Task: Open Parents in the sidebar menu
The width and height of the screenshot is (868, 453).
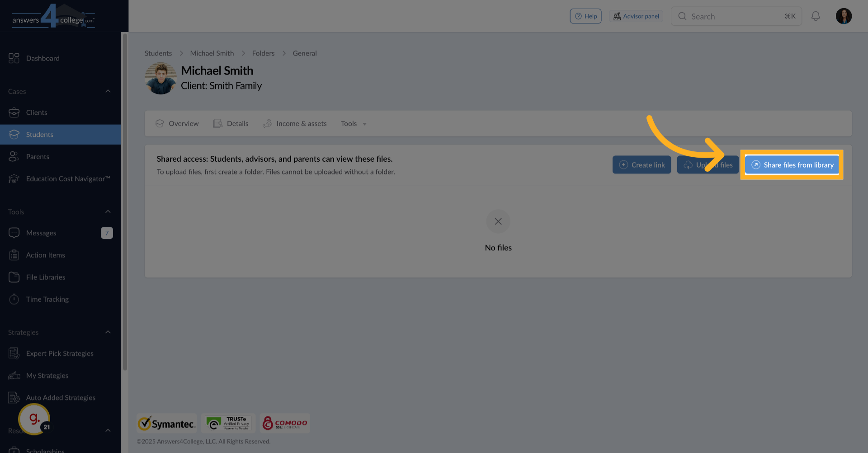Action: [x=61, y=157]
